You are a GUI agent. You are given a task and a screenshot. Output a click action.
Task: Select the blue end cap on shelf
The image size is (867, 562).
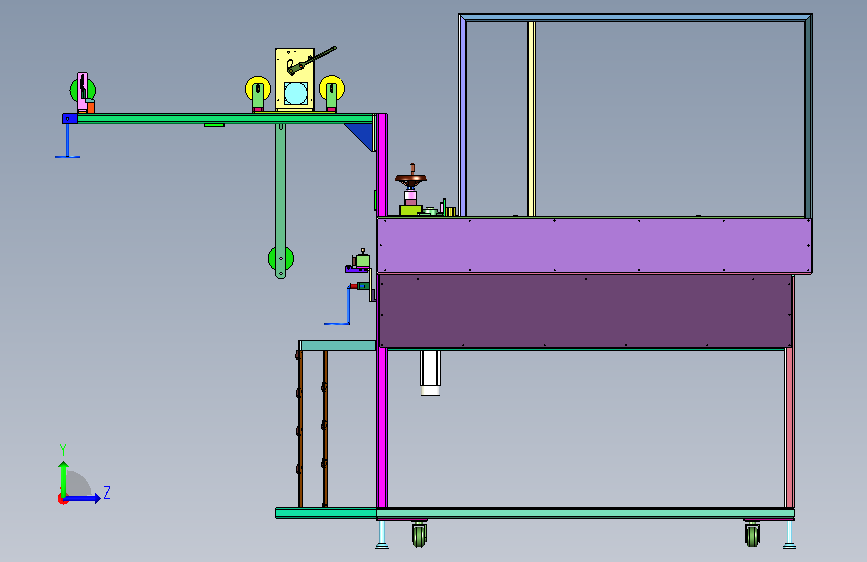pyautogui.click(x=70, y=118)
